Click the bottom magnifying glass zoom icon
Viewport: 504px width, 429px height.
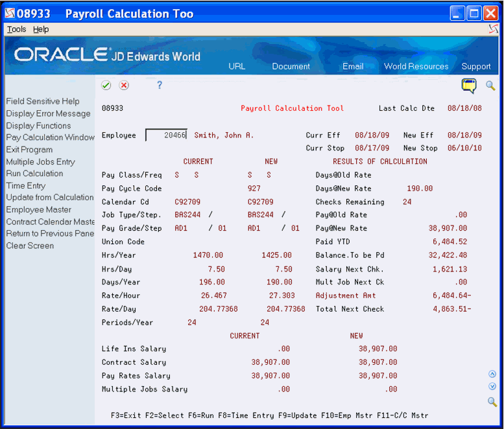[x=492, y=402]
